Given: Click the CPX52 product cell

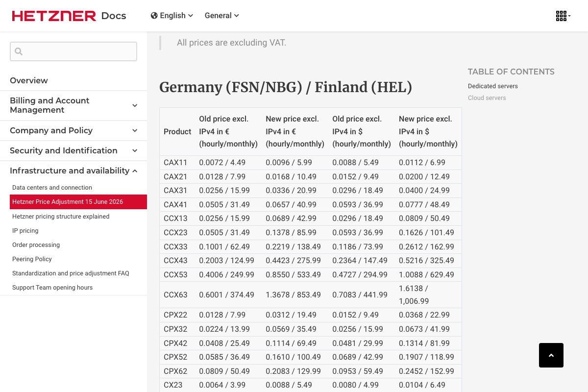Looking at the screenshot, I should point(177,357).
